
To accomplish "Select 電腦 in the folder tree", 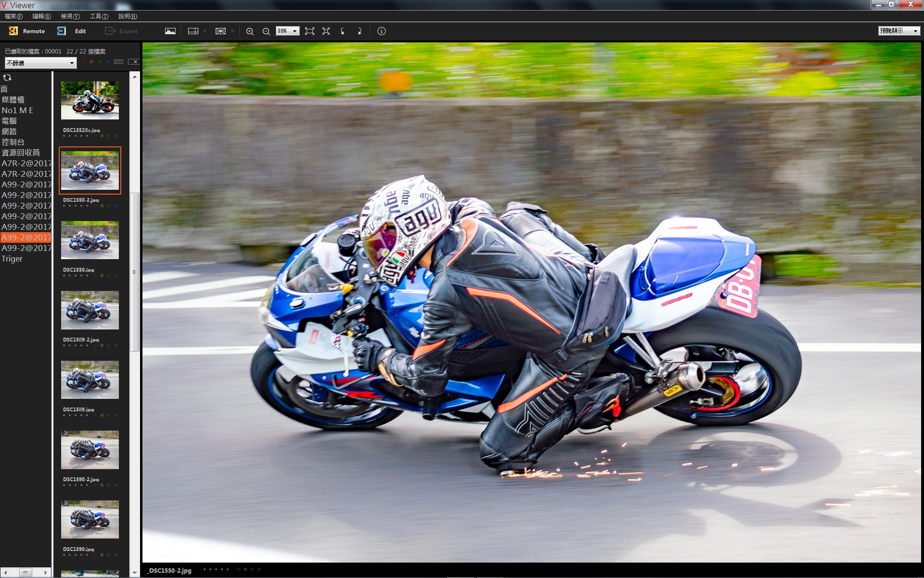I will pyautogui.click(x=9, y=121).
